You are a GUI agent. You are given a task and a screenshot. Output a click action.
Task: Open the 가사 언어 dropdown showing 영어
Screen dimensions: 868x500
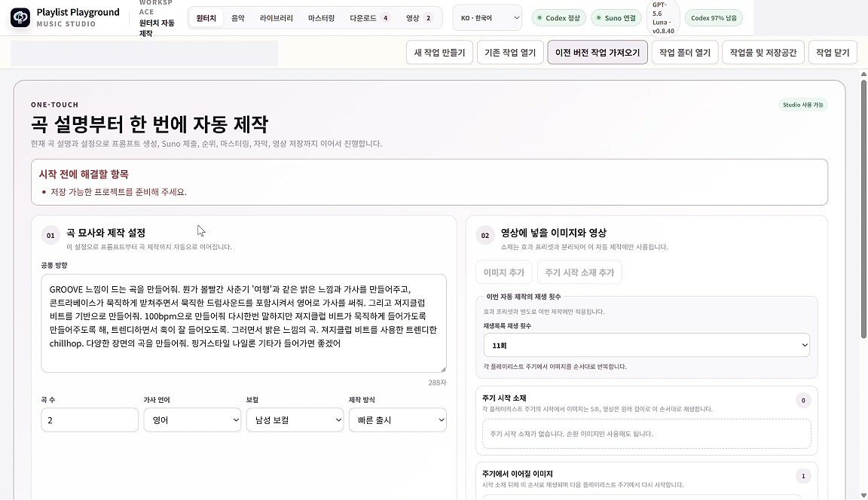click(x=192, y=419)
